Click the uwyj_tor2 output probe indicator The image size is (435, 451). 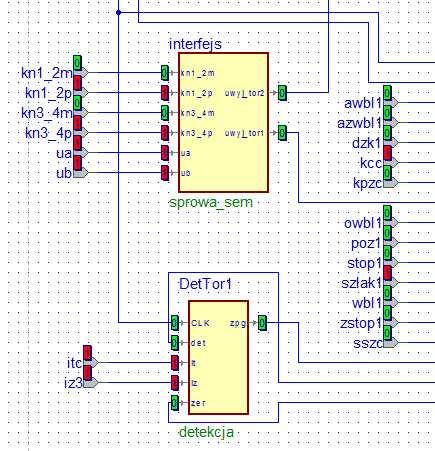click(282, 93)
